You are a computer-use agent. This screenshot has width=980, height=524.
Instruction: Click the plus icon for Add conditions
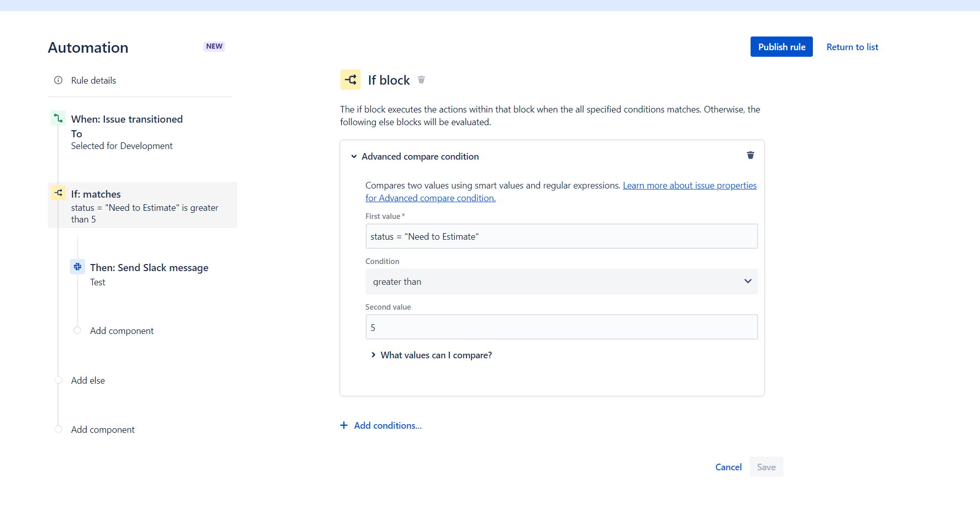(344, 425)
